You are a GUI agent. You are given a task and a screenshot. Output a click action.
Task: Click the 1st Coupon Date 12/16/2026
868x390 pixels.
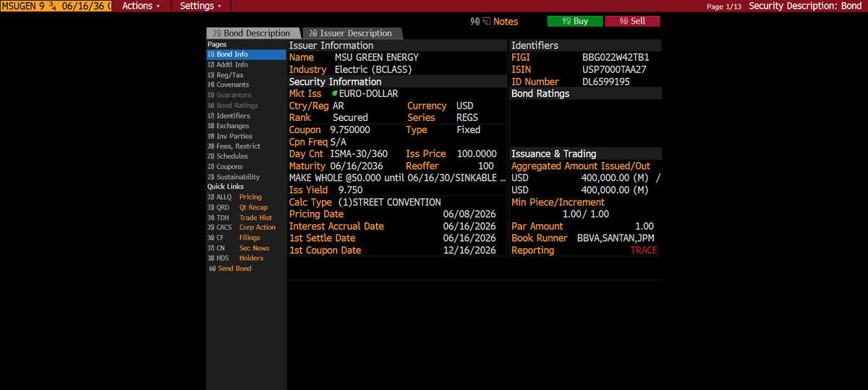click(x=469, y=250)
